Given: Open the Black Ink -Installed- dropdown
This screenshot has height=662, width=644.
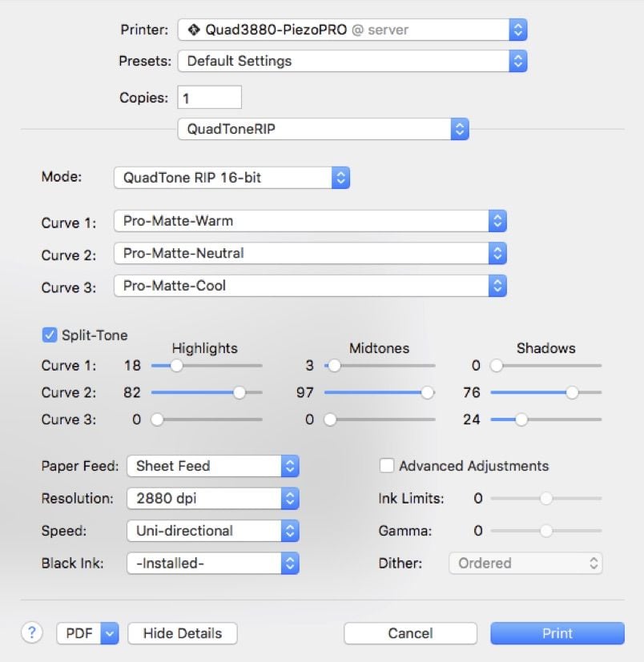Looking at the screenshot, I should [x=212, y=564].
